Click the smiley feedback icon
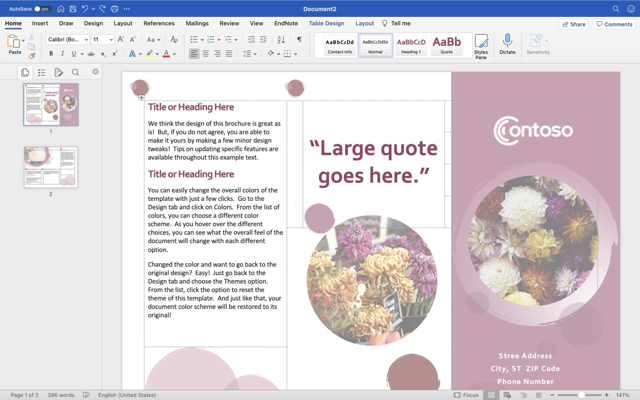The width and height of the screenshot is (640, 400). (x=631, y=9)
